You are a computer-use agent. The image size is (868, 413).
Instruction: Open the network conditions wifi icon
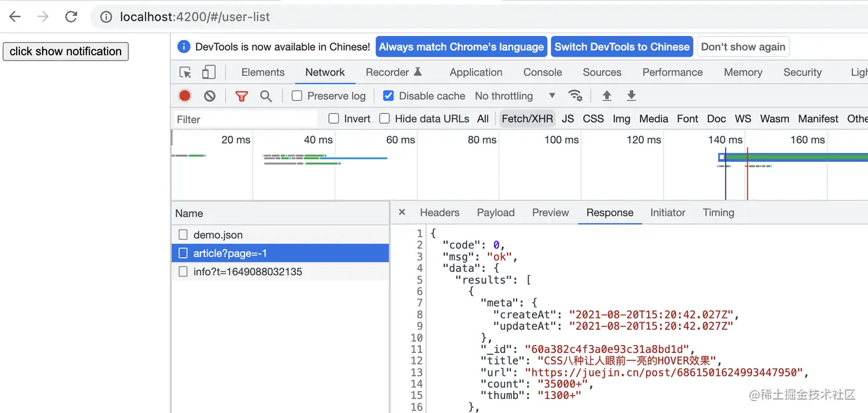coord(575,96)
